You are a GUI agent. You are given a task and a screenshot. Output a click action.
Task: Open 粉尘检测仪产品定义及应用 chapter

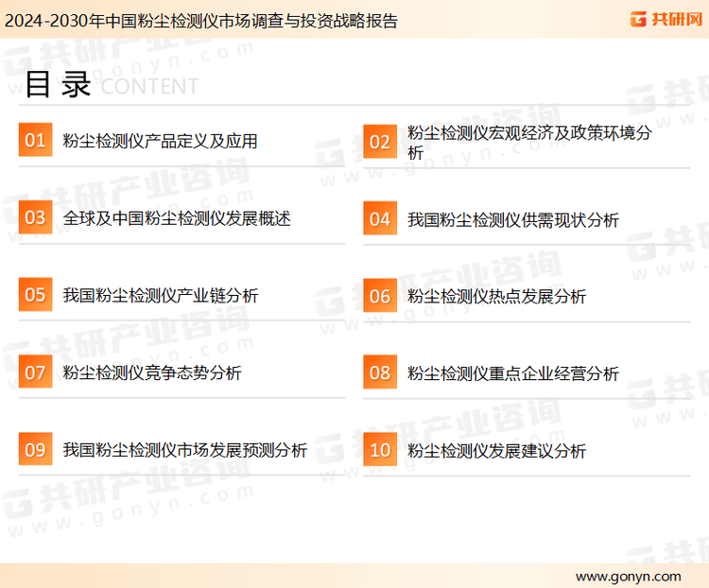[x=160, y=142]
